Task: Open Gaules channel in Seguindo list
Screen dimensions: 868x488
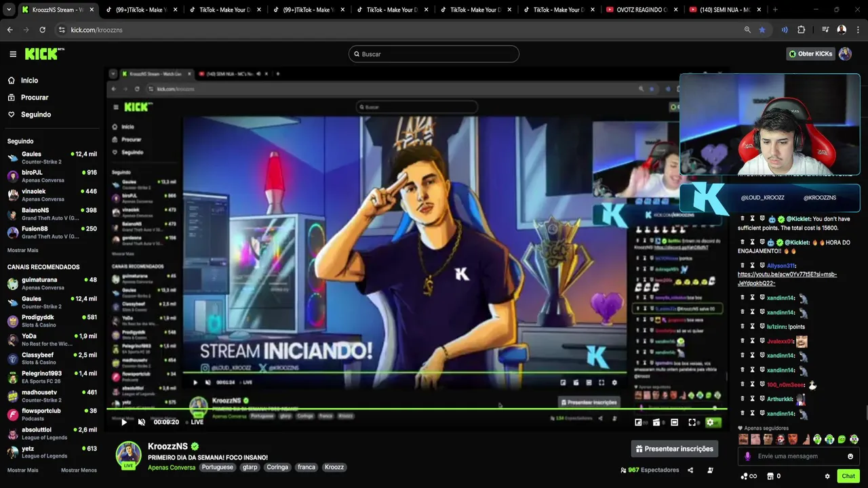Action: (52, 157)
